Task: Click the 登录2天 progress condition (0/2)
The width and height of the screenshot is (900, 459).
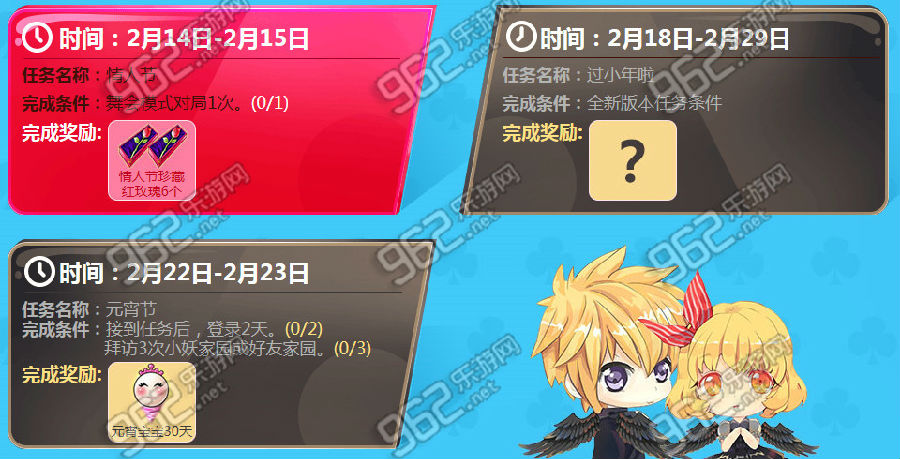Action: click(215, 330)
